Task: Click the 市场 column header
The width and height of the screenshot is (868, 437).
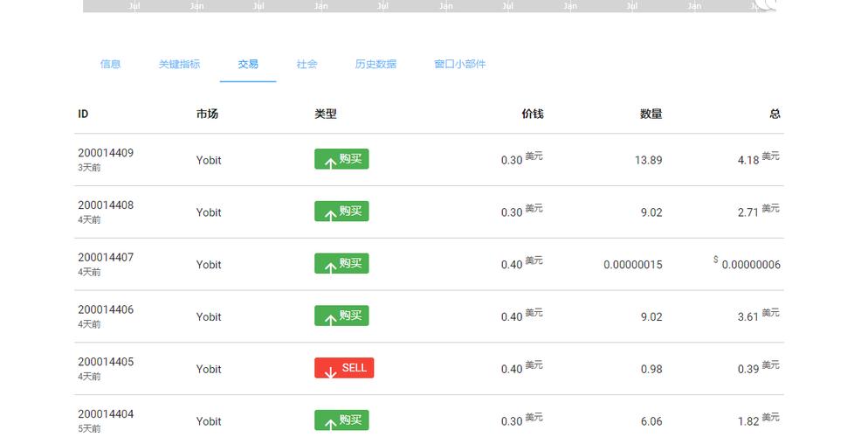Action: click(207, 114)
